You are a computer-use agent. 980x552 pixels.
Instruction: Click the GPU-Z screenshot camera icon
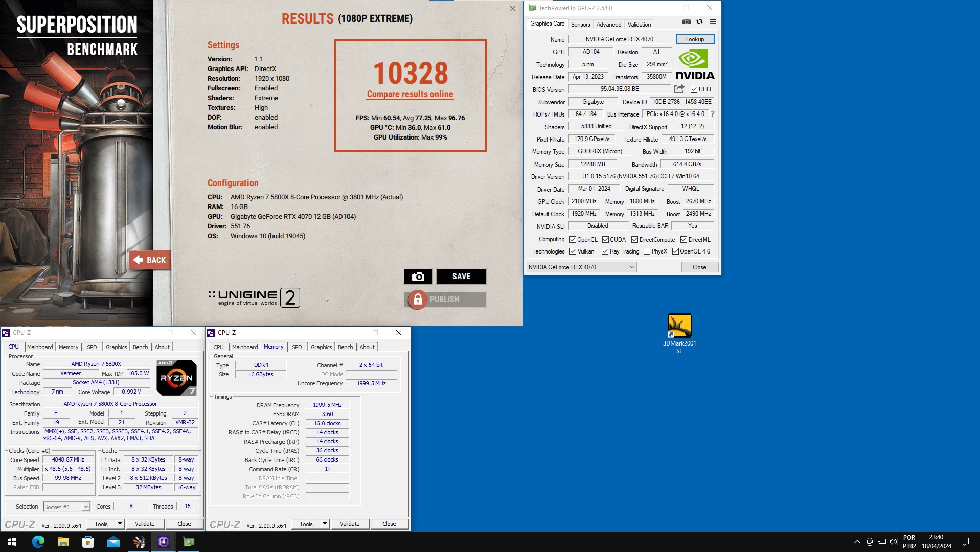click(x=686, y=21)
